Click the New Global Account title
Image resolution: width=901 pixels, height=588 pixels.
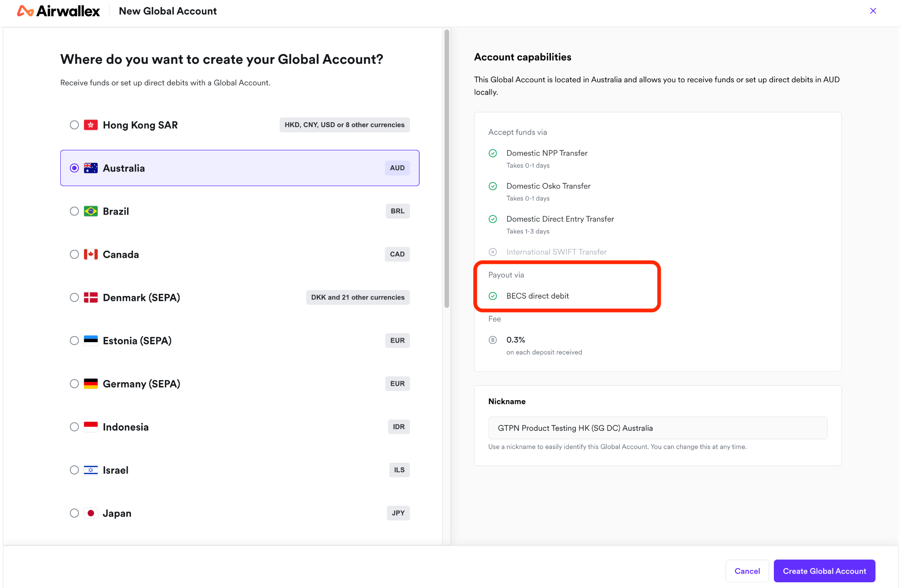click(168, 11)
